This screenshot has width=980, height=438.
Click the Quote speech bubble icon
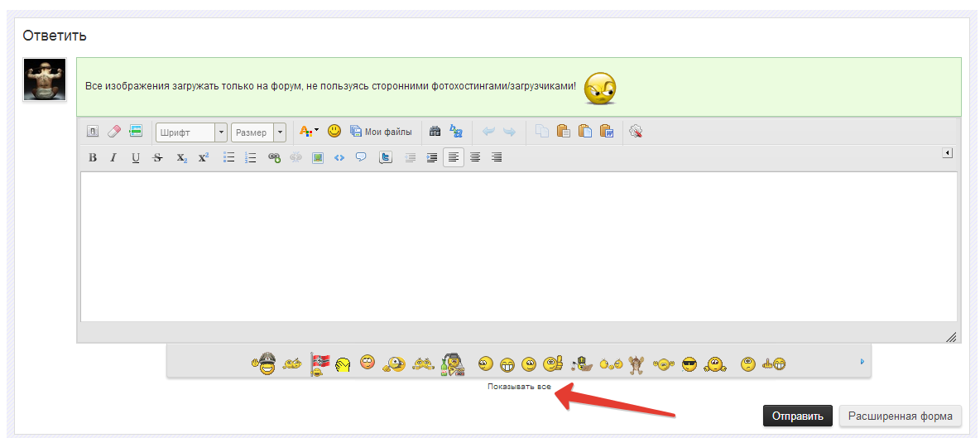[361, 156]
